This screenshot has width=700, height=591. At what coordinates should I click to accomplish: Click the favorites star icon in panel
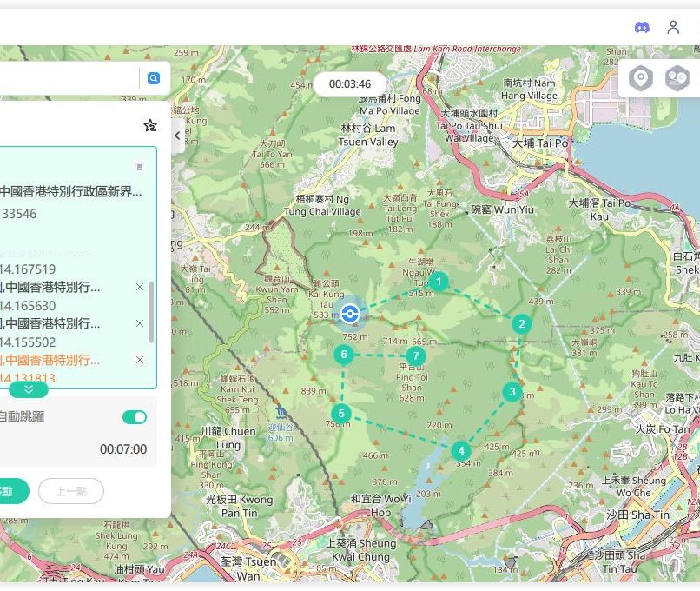tap(150, 126)
